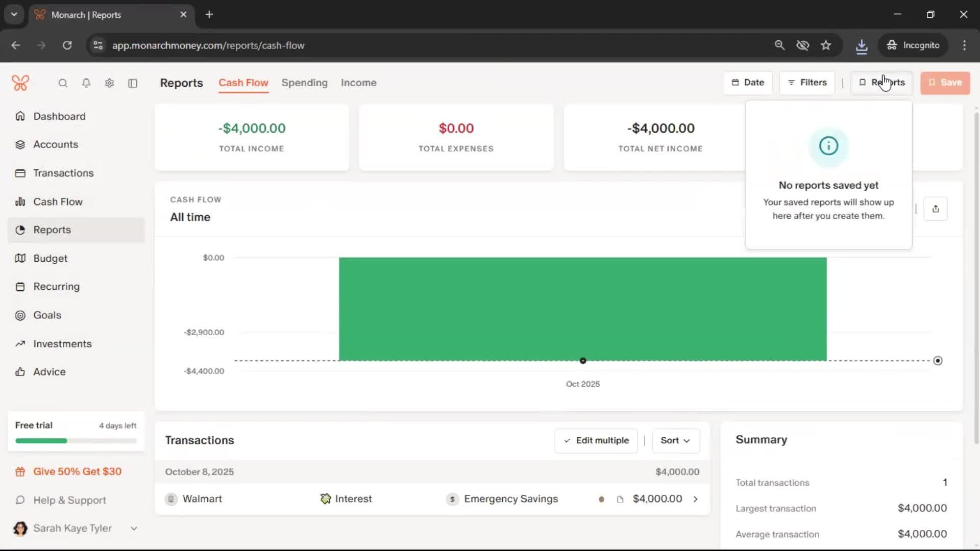This screenshot has height=551, width=980.
Task: Collapse sidebar with the panel icon
Action: click(x=133, y=83)
